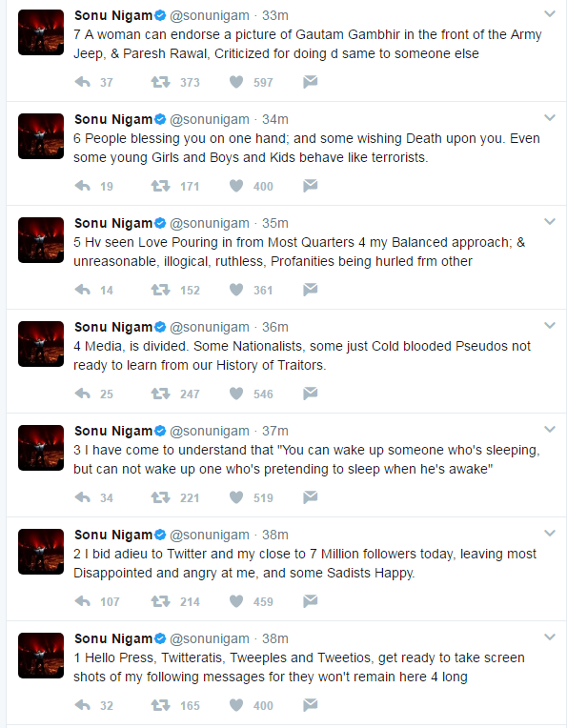
Task: Like the tweet with 597 likes
Action: click(236, 82)
